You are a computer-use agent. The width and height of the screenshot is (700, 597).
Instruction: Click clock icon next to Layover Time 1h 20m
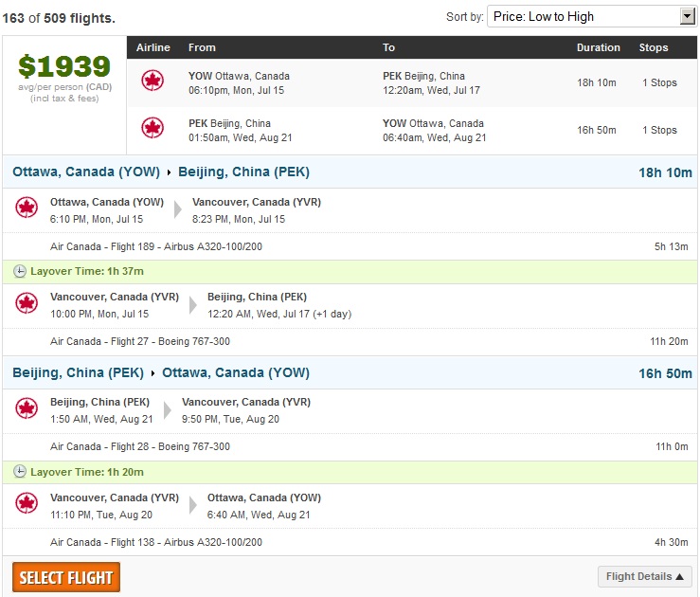click(19, 472)
